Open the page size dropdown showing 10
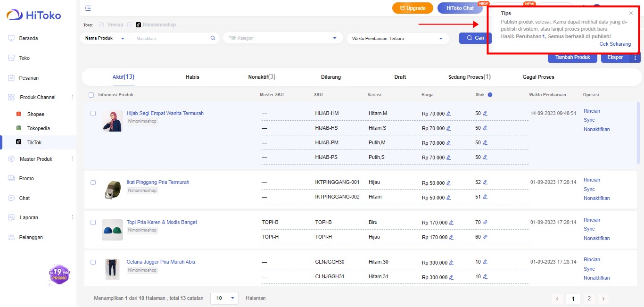 (224, 298)
